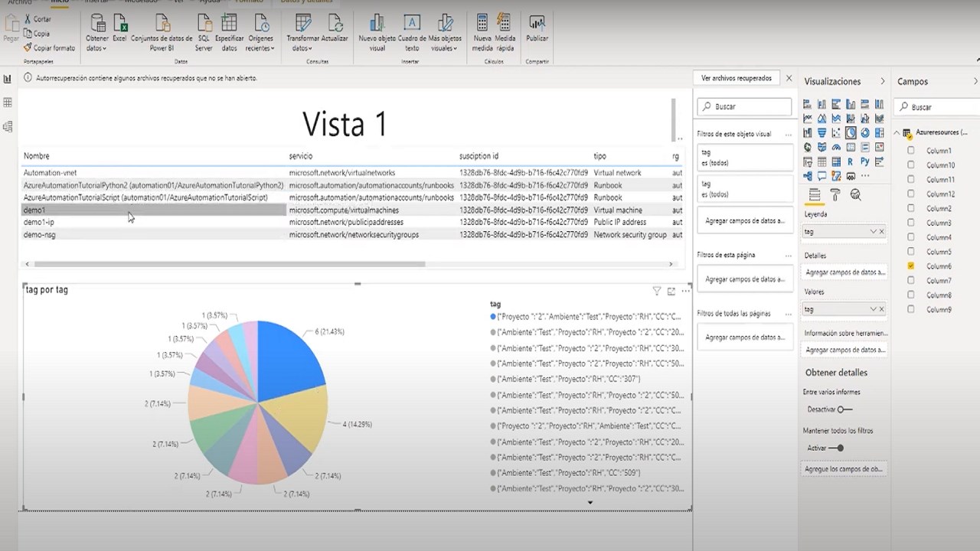Click the Publicar icon
The height and width of the screenshot is (551, 980).
(537, 23)
